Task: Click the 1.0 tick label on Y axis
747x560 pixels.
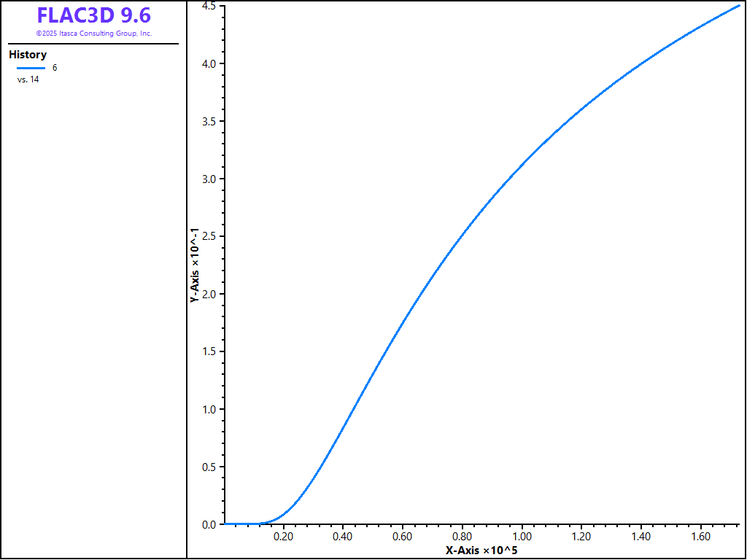Action: pyautogui.click(x=209, y=409)
